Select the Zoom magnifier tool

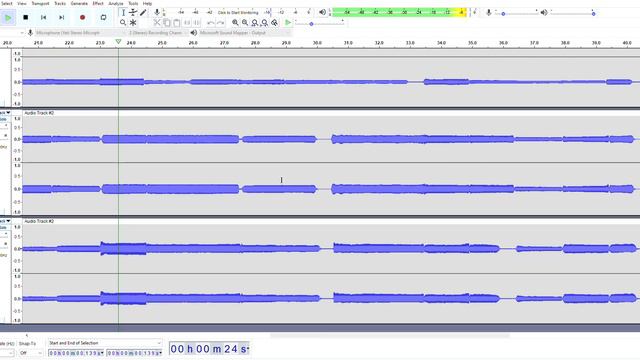pos(123,22)
